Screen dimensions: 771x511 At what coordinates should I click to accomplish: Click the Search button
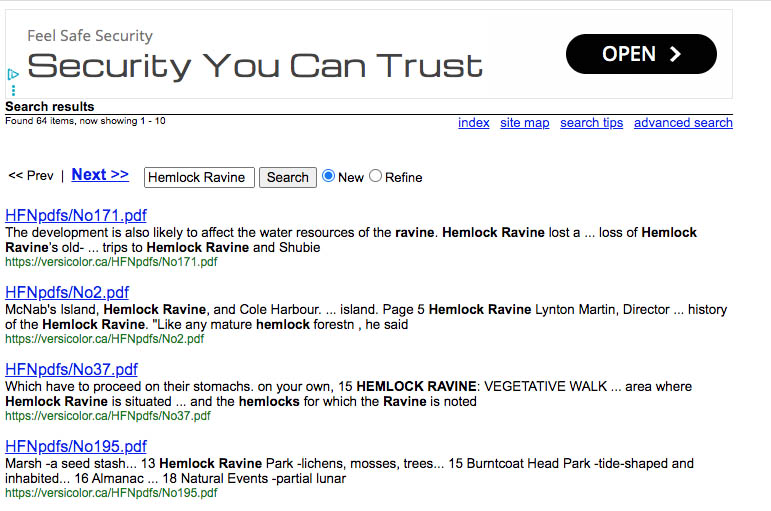coord(287,177)
